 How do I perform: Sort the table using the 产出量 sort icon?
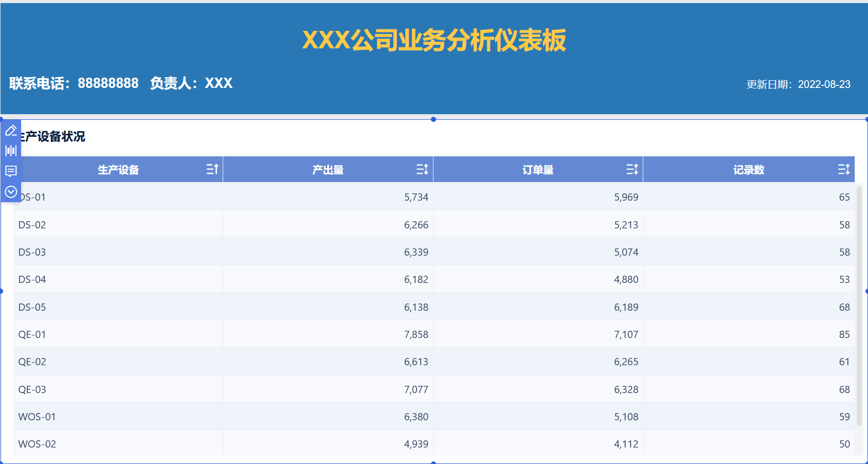coord(422,169)
